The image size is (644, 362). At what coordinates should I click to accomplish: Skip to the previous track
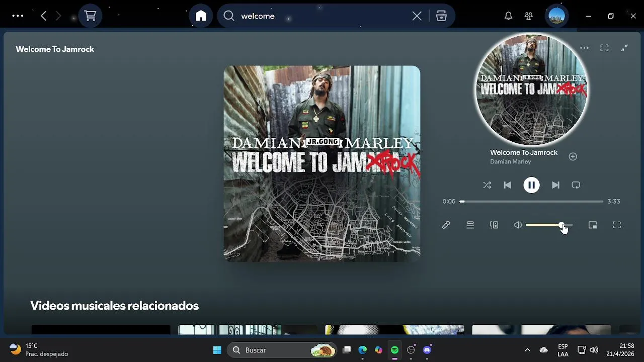coord(507,185)
